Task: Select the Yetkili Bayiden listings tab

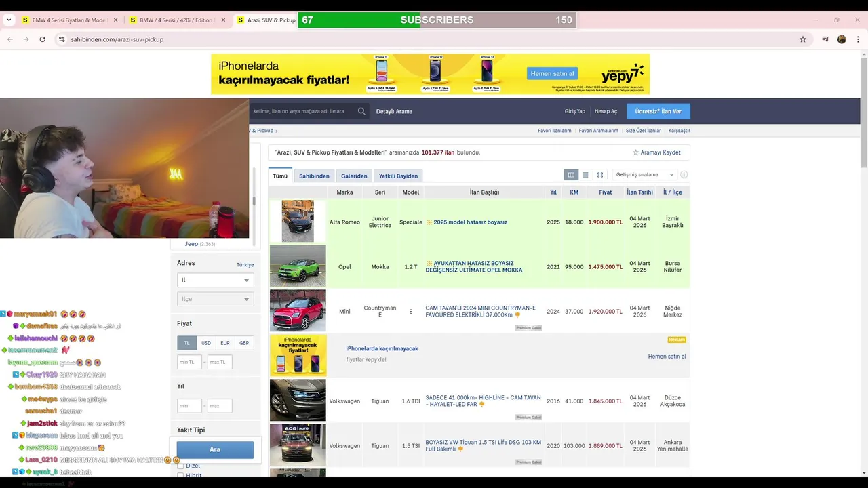Action: 398,176
